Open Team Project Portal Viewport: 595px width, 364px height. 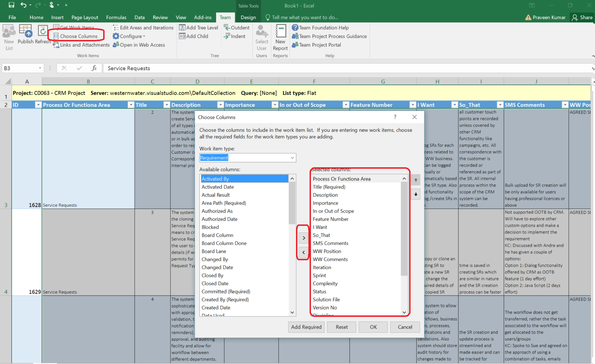[317, 45]
